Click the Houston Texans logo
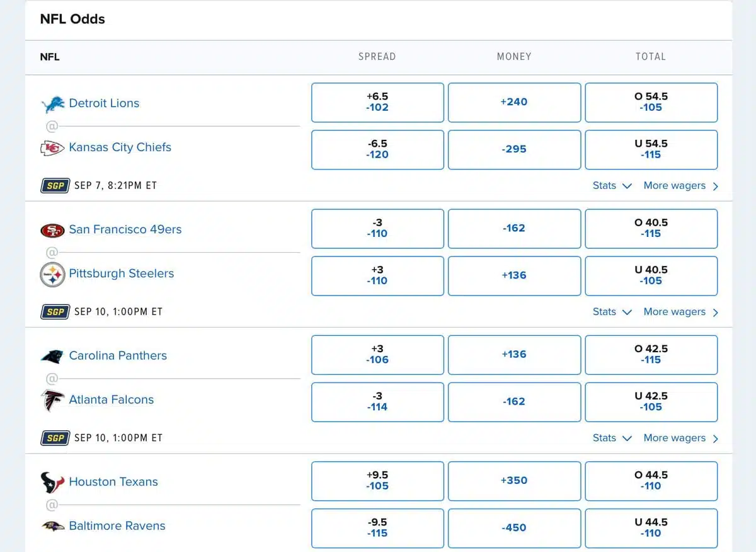The height and width of the screenshot is (552, 756). [x=53, y=483]
